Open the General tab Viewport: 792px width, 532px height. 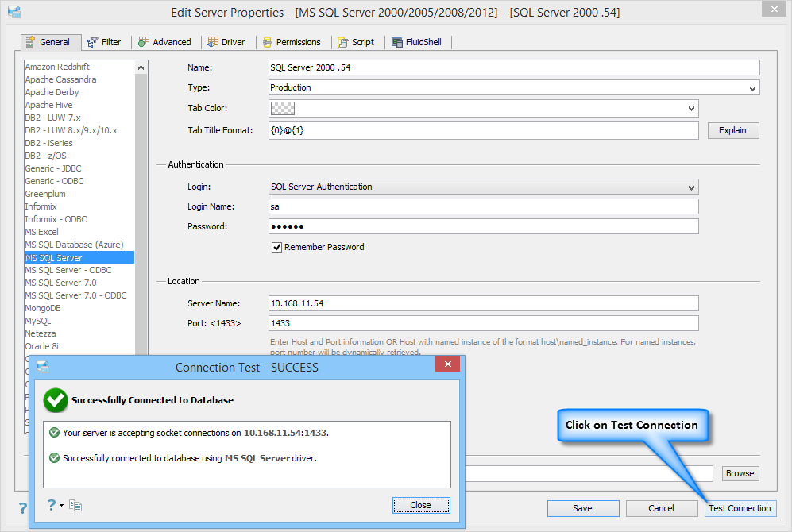pyautogui.click(x=51, y=42)
